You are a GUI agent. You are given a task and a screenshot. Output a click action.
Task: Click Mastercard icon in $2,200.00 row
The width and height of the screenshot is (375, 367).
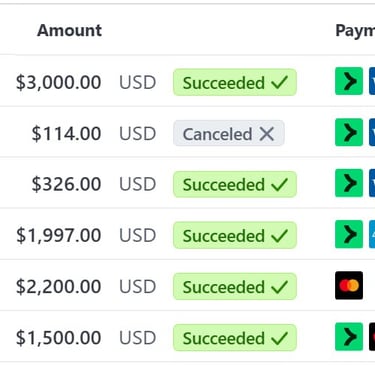349,285
